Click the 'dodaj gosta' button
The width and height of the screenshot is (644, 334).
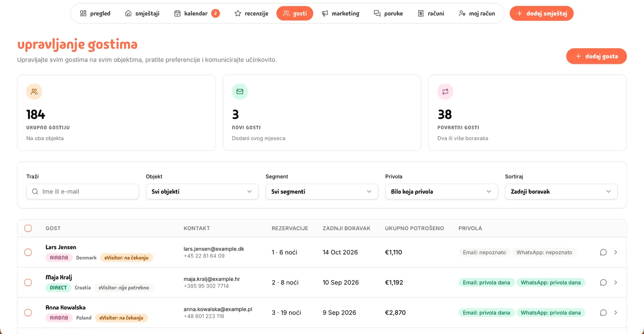click(597, 56)
